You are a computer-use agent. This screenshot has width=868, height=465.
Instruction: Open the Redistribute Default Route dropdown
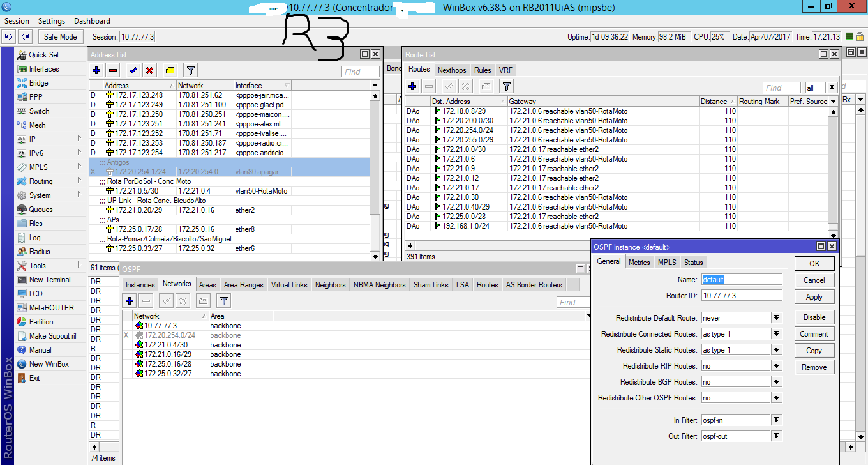tap(777, 317)
